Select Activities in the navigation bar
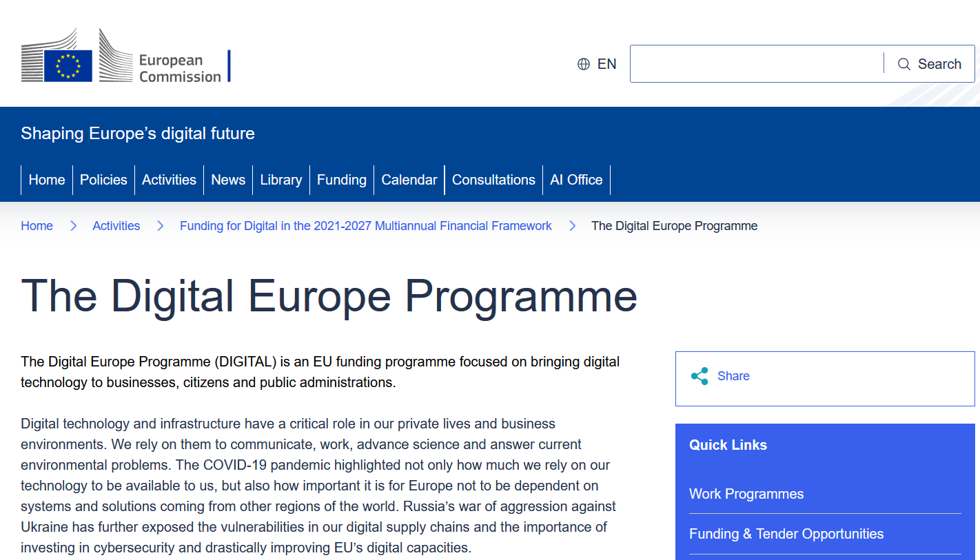The width and height of the screenshot is (980, 560). (169, 180)
